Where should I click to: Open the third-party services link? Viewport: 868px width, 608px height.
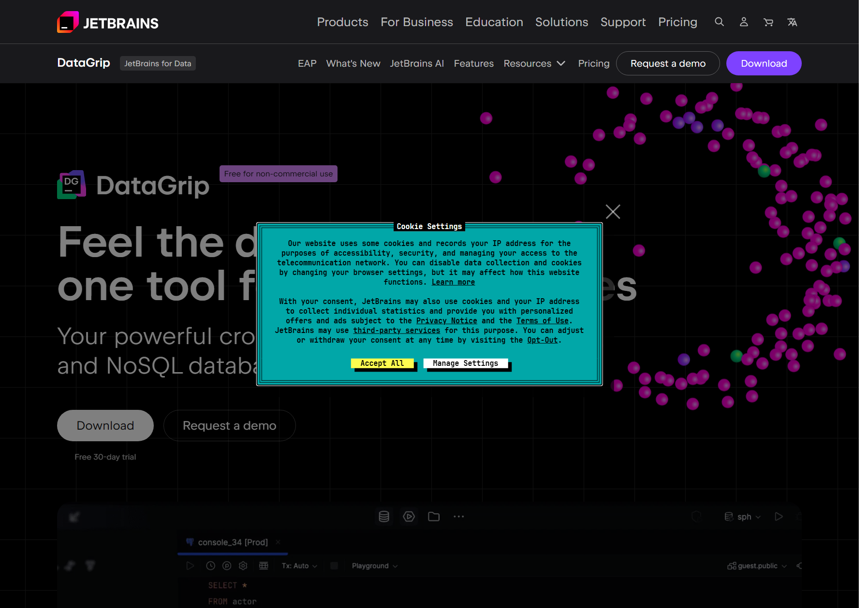pos(397,331)
